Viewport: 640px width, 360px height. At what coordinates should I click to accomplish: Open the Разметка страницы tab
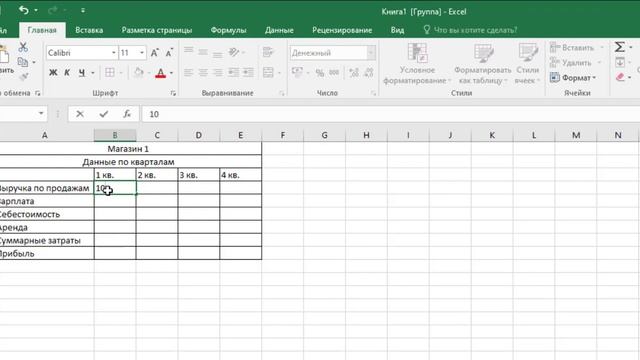pos(157,30)
